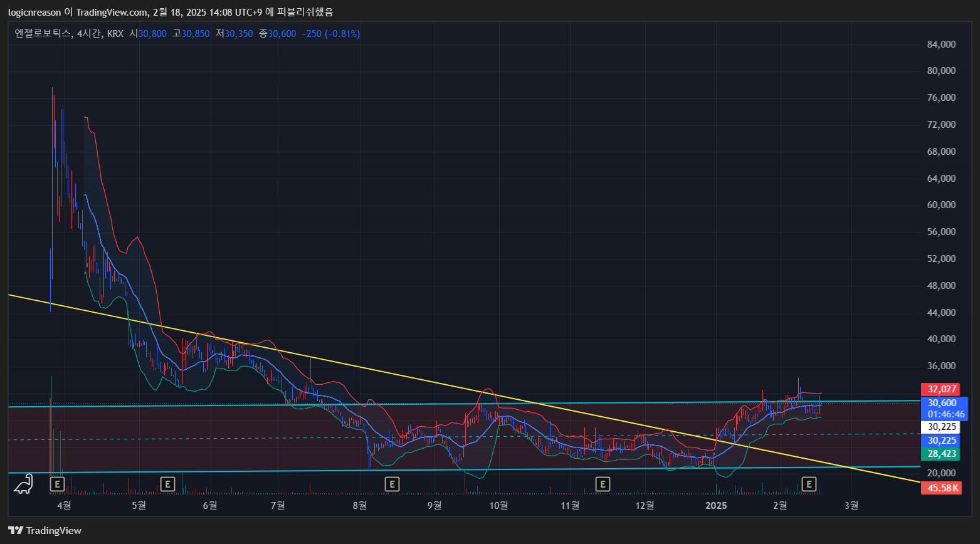Click the 9월 time axis label
The image size is (980, 544).
(x=435, y=505)
